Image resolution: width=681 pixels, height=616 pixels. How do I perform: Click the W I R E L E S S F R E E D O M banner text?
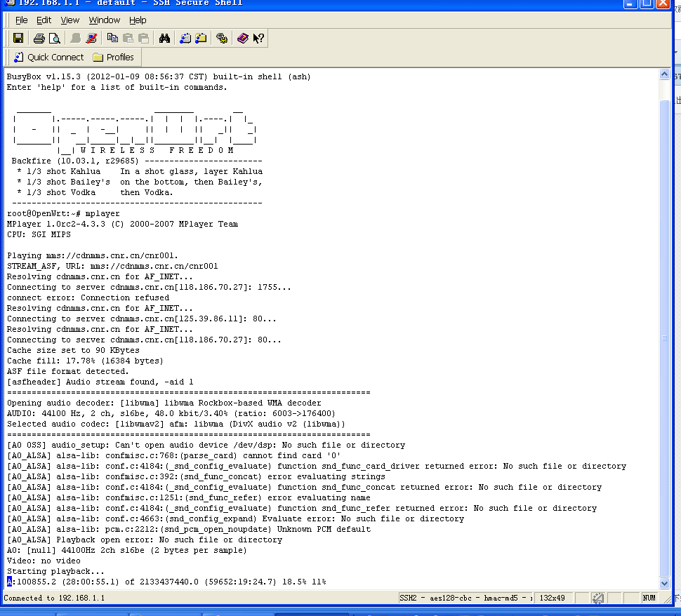pos(157,150)
